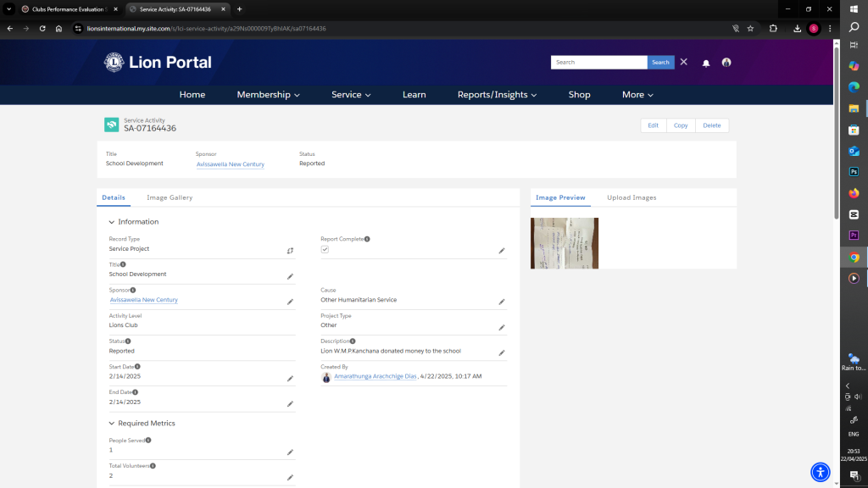Show info tooltip for Report Complete

367,239
